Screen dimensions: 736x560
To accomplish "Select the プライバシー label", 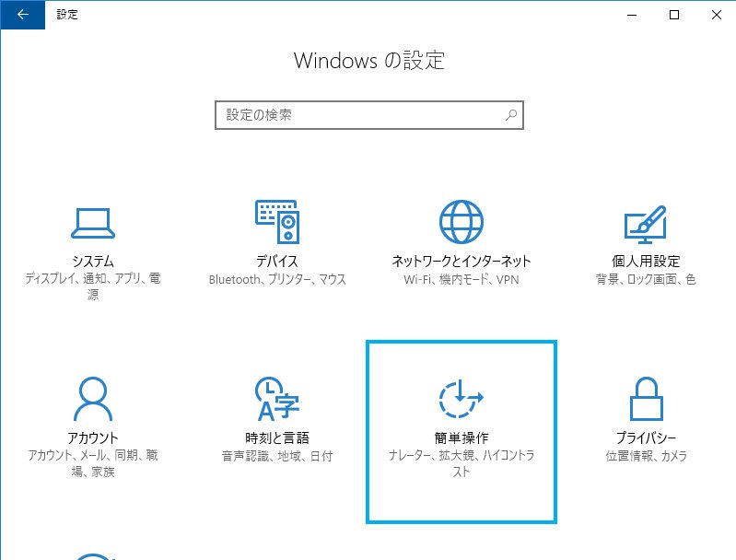I will click(x=646, y=437).
